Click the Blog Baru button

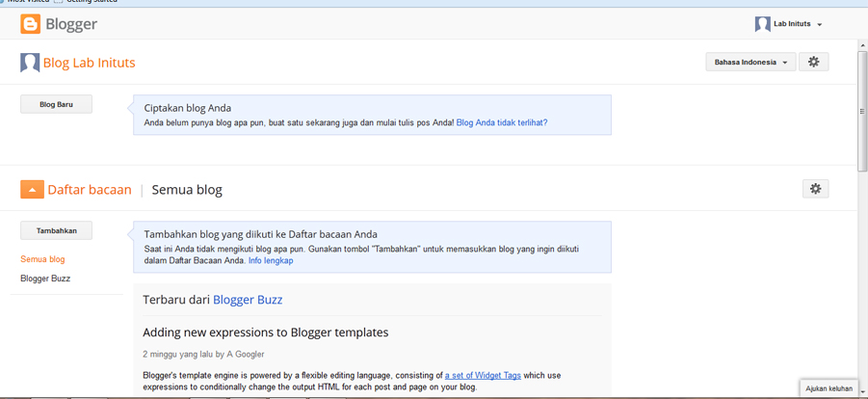click(57, 104)
